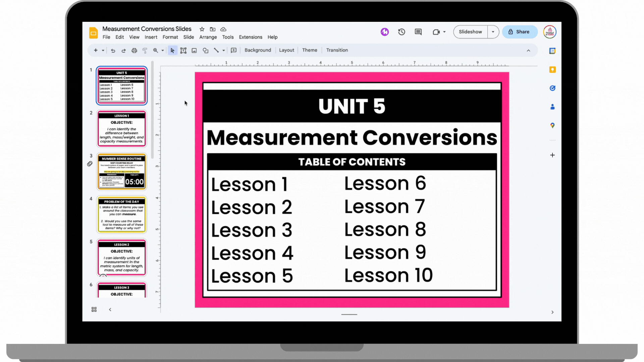The width and height of the screenshot is (644, 362).
Task: Collapse the filmstrip with the left chevron
Action: point(110,309)
